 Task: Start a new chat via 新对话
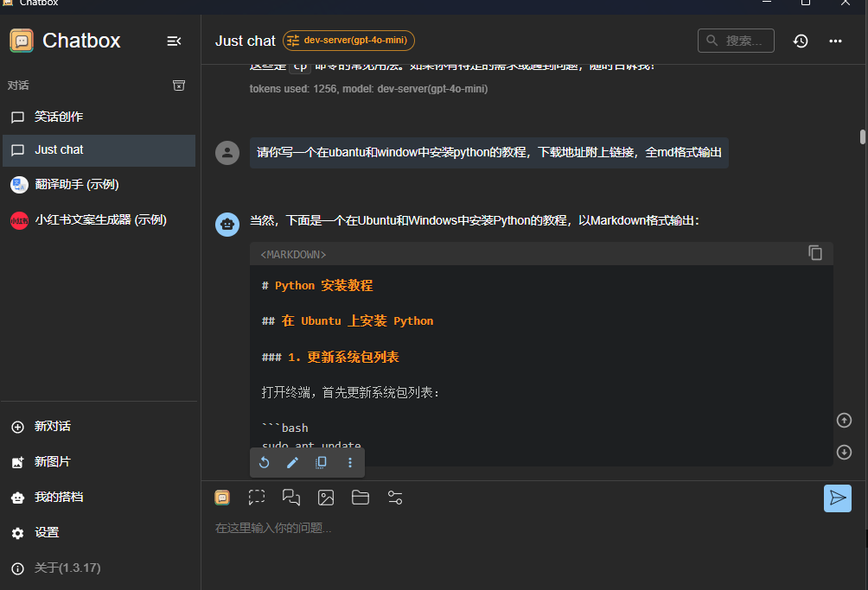pos(99,427)
